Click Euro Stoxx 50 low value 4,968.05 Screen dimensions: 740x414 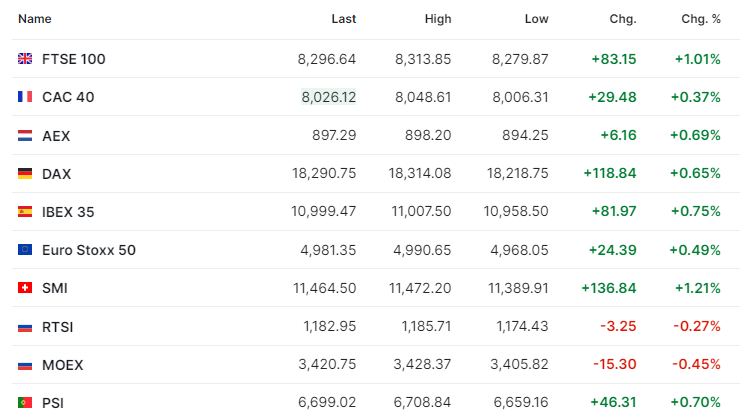[519, 250]
